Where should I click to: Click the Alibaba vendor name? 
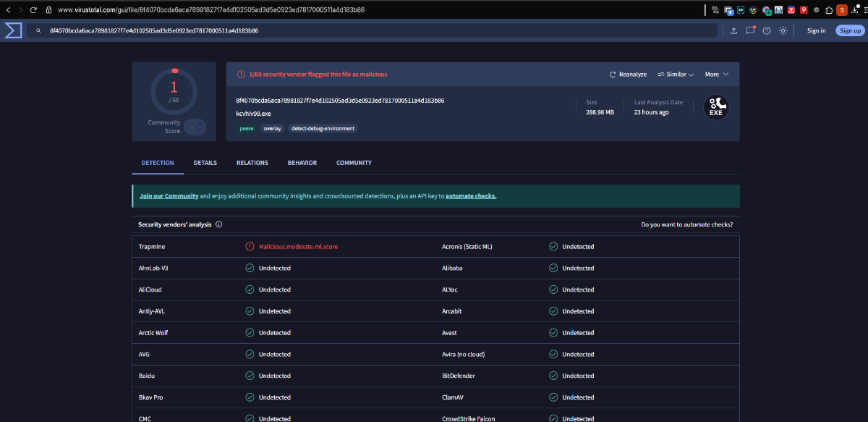(x=452, y=268)
